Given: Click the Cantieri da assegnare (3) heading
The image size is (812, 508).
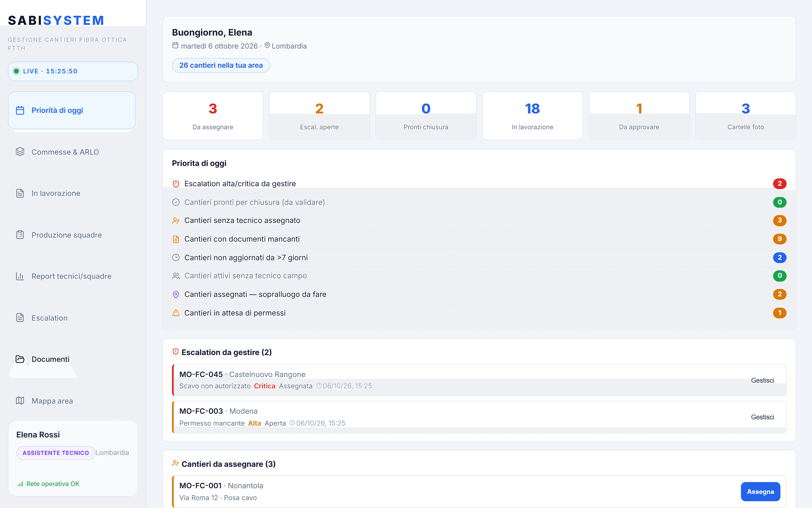Looking at the screenshot, I should [228, 464].
